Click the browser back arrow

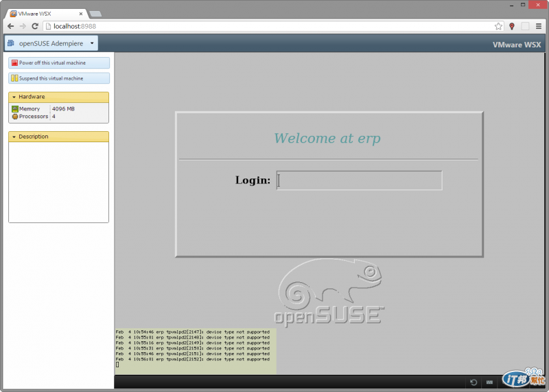click(10, 26)
